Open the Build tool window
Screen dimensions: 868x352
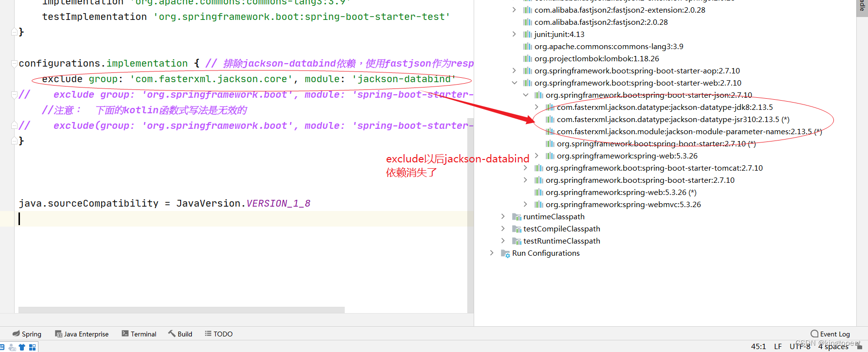[x=180, y=334]
